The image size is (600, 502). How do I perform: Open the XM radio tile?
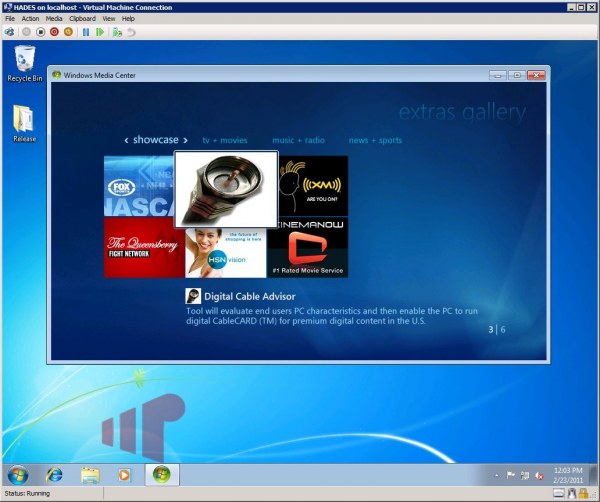(313, 186)
